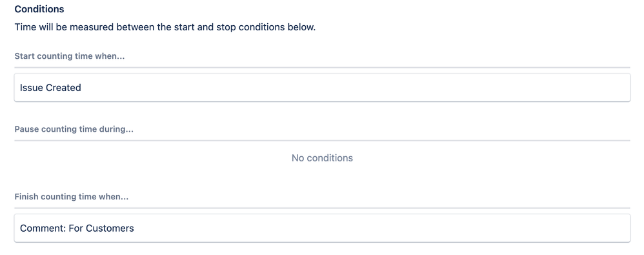This screenshot has width=644, height=255.
Task: Click the Start counting time when label
Action: (70, 56)
